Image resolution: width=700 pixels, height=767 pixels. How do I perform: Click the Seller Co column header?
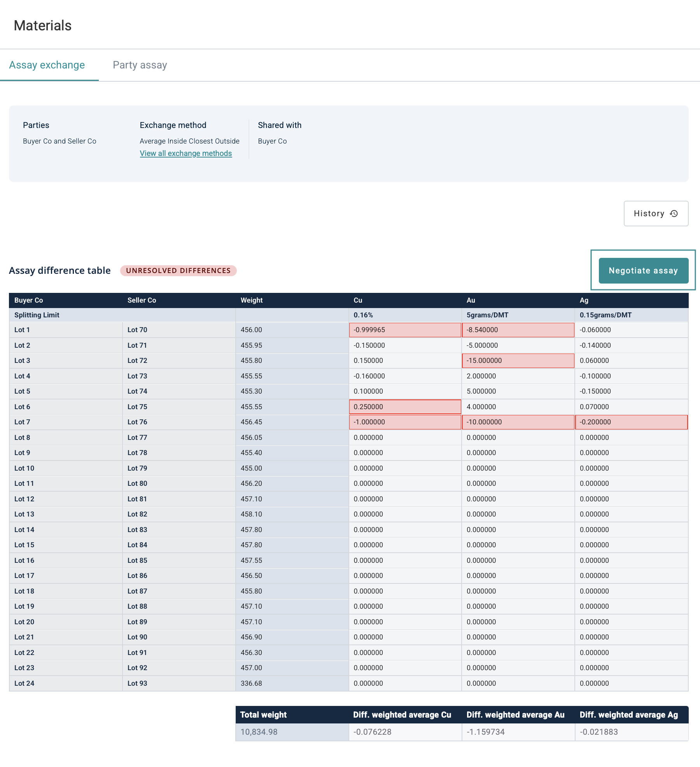(142, 300)
